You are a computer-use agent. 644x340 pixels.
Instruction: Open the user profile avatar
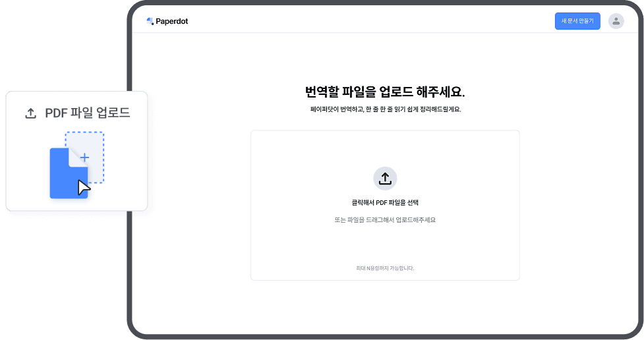point(616,21)
